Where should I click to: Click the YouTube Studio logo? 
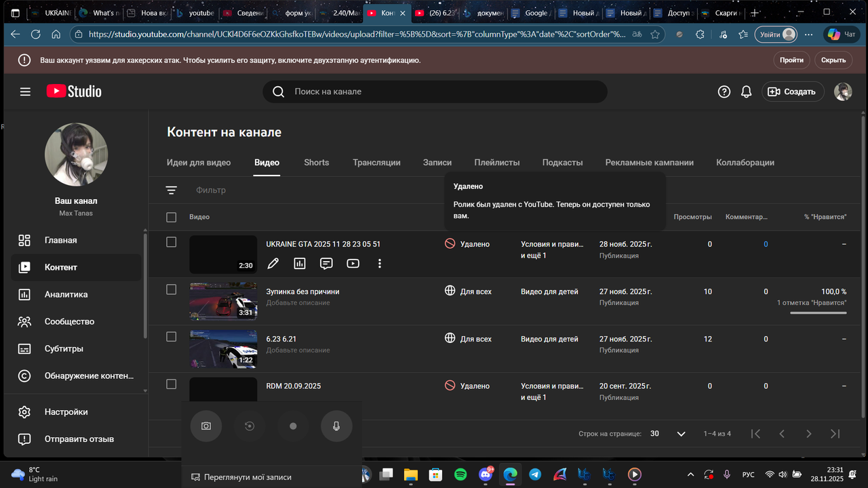74,91
